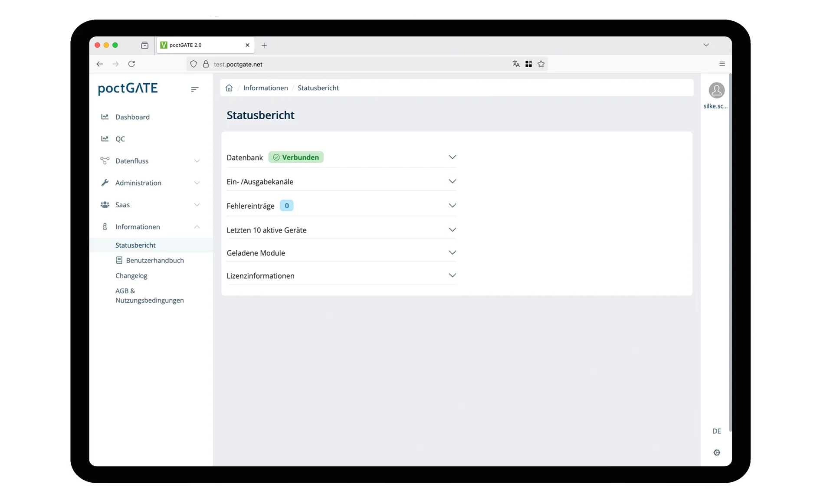Collapse the Informationen submenu chevron
Image resolution: width=833 pixels, height=504 pixels.
coord(197,227)
